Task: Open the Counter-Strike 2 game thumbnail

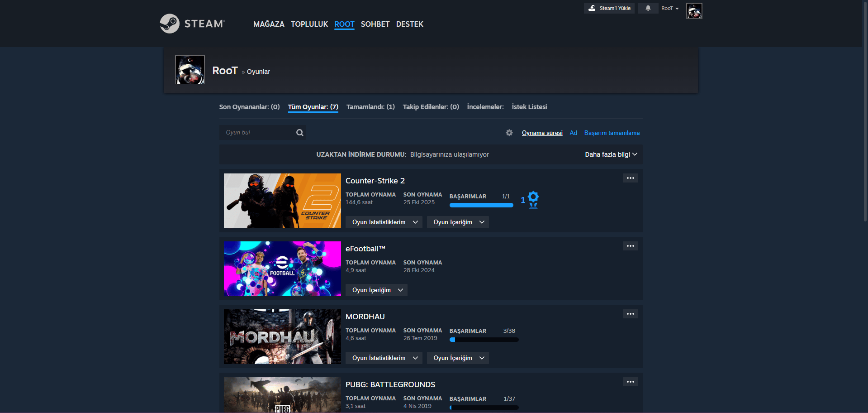Action: [282, 201]
